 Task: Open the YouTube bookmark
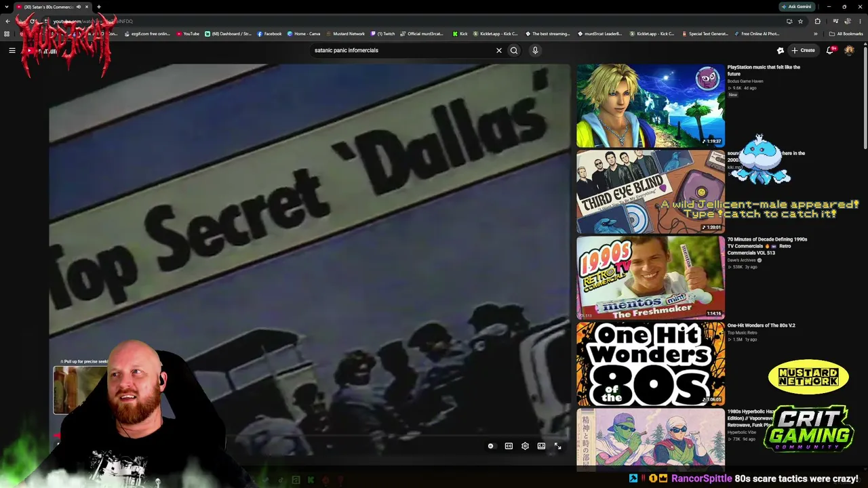(188, 34)
